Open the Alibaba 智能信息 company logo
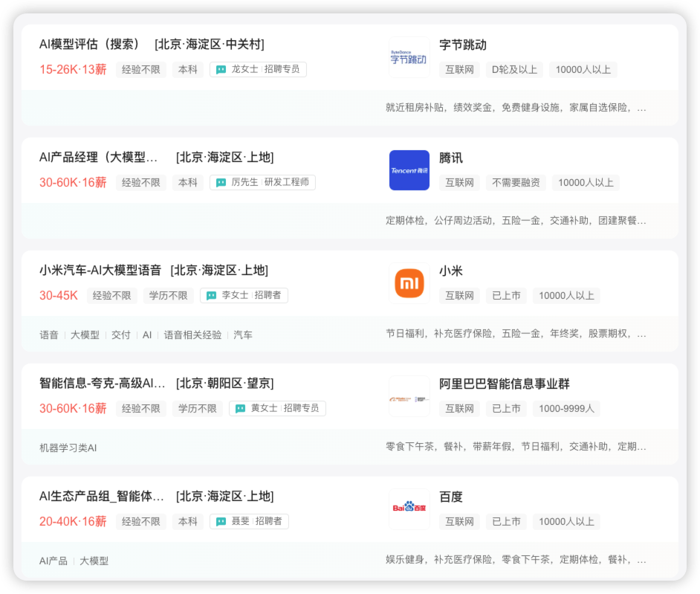Screen dimensions: 700x594 [409, 396]
